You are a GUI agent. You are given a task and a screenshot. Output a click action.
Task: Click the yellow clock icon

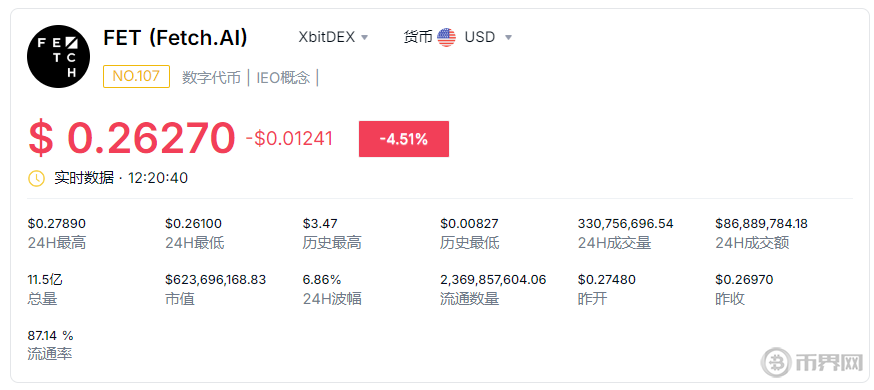36,178
